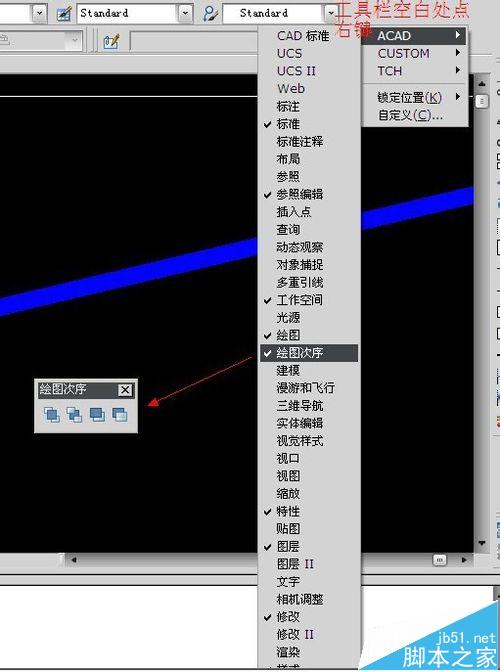Uncheck the 工作空间 toolbar entry

point(309,300)
